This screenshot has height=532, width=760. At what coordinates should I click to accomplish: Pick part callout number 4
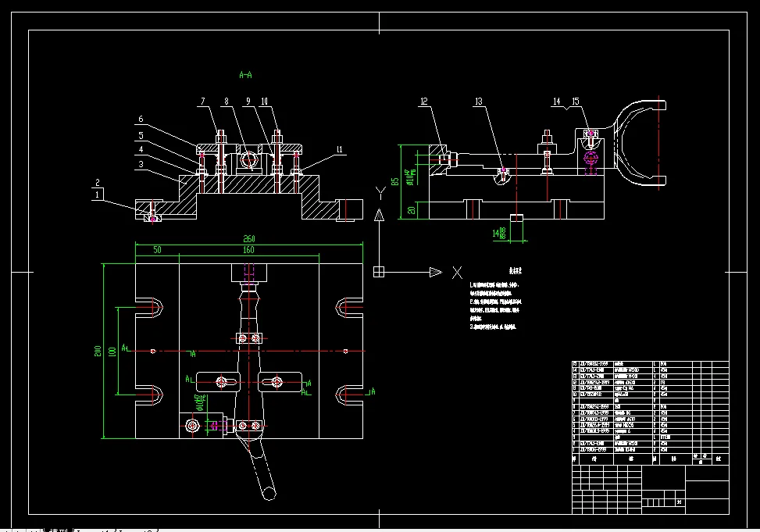point(141,149)
